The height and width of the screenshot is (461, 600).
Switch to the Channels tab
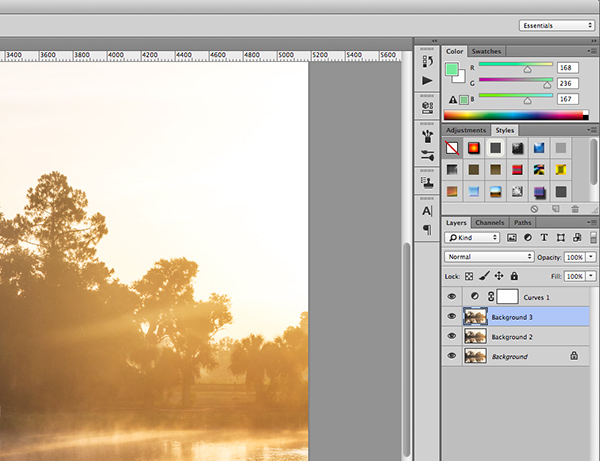tap(489, 222)
